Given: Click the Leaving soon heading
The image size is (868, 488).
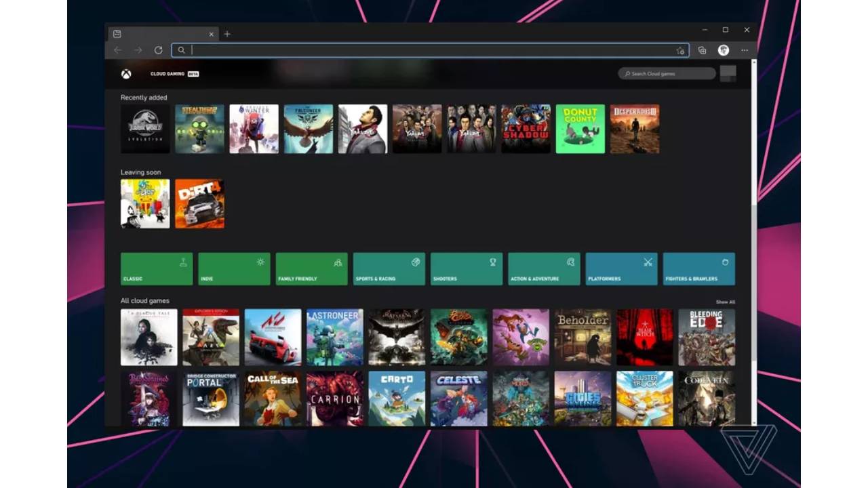Looking at the screenshot, I should tap(141, 172).
